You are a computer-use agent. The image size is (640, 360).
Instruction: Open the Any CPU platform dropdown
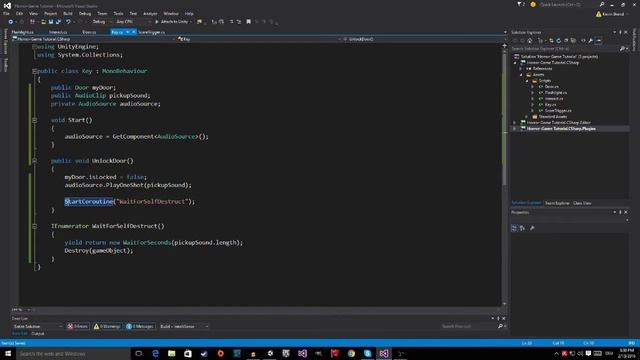[x=133, y=22]
